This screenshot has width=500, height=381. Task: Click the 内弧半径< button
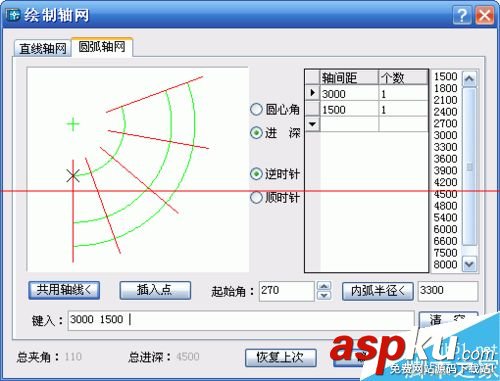[378, 291]
